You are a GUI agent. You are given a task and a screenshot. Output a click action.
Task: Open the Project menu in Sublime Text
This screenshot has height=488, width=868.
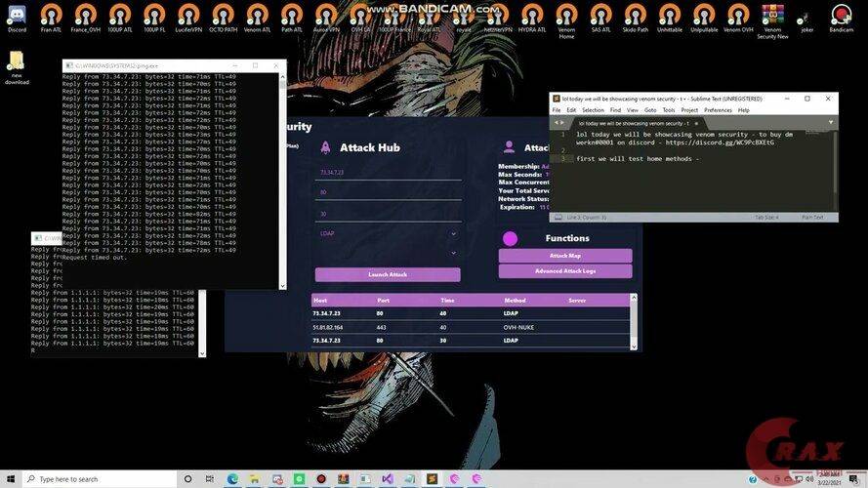689,110
